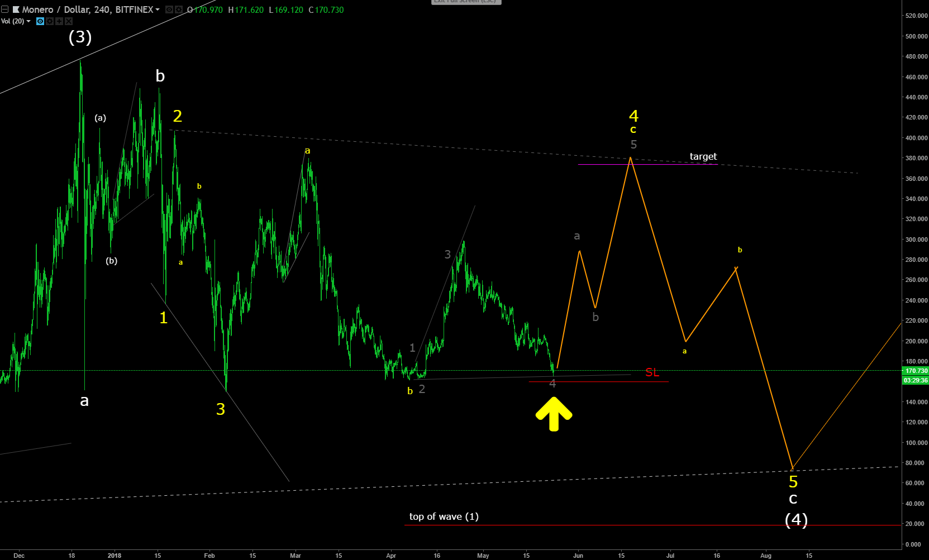Click the 'Jul' label on the time axis

(x=670, y=556)
